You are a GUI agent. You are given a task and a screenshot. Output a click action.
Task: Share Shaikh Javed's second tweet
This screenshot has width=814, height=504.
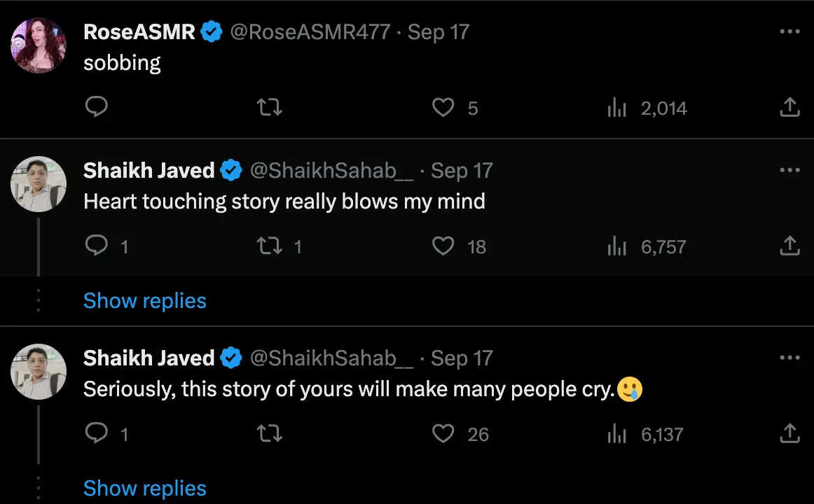789,433
